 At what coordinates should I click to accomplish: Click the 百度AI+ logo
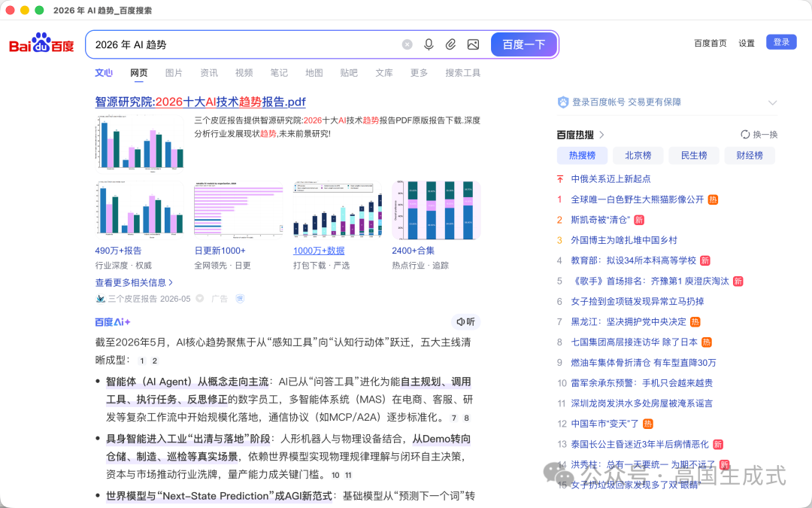(112, 322)
